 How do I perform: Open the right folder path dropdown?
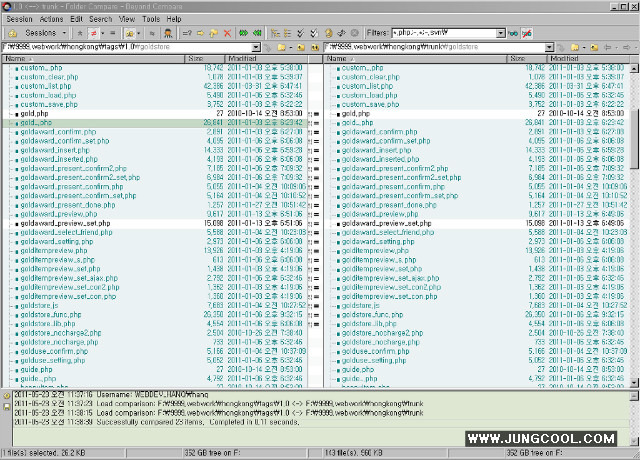(x=550, y=47)
